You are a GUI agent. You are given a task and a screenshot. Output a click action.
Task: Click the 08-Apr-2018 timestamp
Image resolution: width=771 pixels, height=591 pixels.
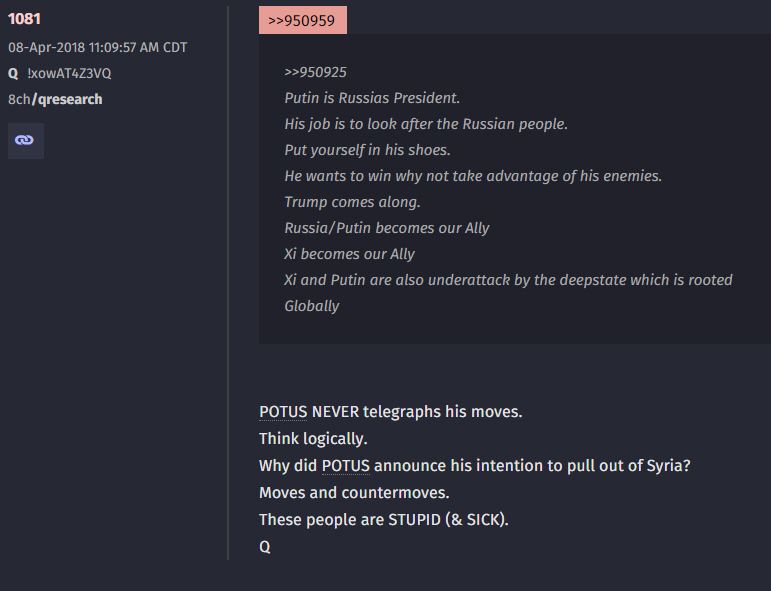(x=97, y=47)
